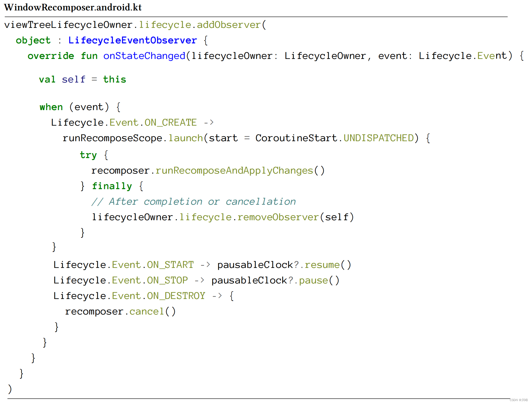The image size is (532, 404).
Task: Click runRecomposeAndApplyChanges method call
Action: (x=234, y=171)
